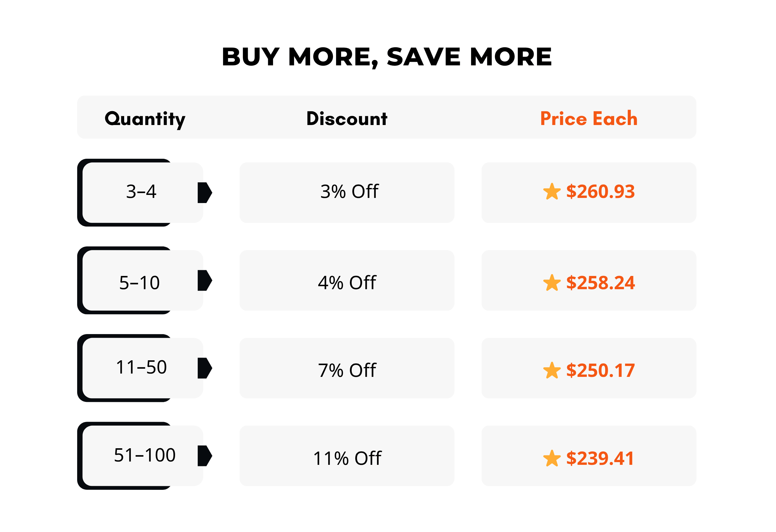Choose the 51–100 quantity tier
776x532 pixels.
[140, 456]
